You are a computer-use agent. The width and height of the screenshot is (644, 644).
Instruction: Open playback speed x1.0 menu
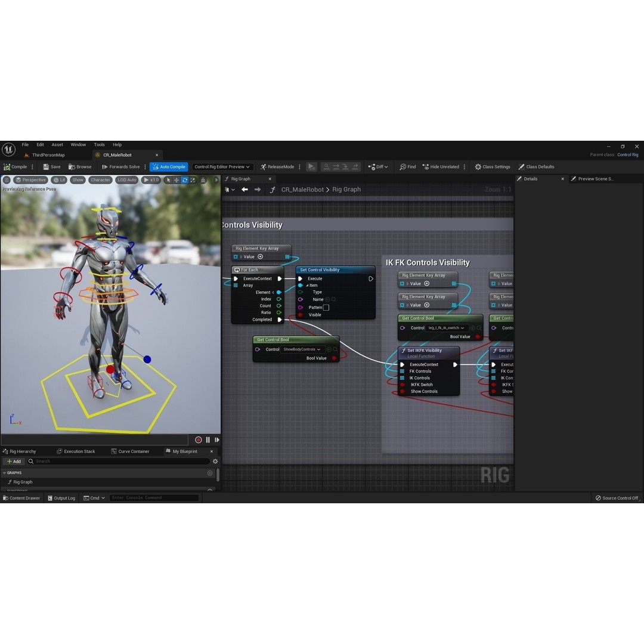point(151,180)
